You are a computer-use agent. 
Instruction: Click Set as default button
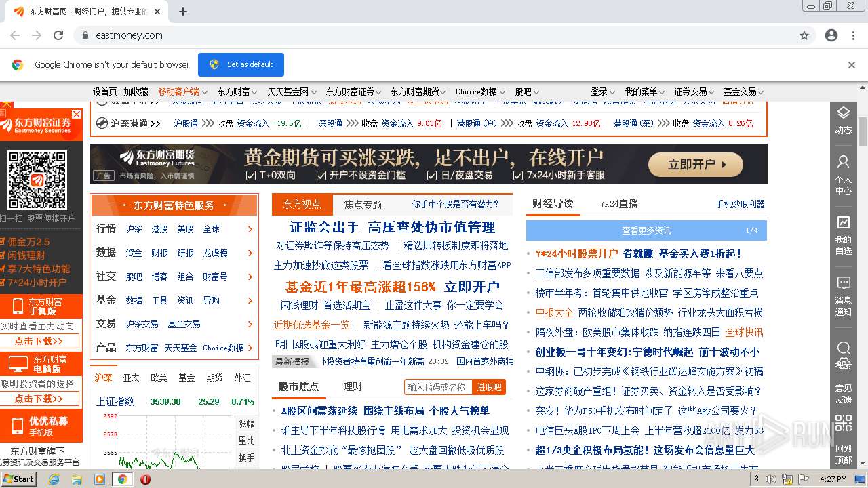[241, 64]
